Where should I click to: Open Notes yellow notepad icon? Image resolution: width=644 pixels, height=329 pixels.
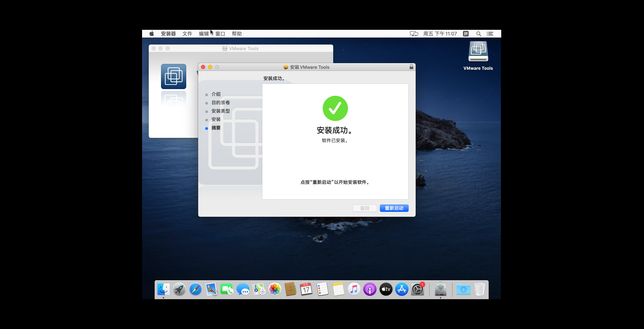(338, 289)
